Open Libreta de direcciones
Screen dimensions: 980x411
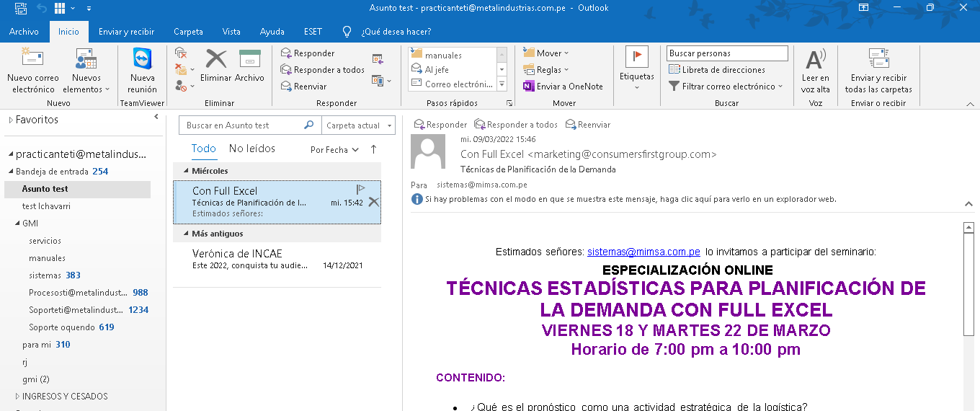click(x=717, y=70)
